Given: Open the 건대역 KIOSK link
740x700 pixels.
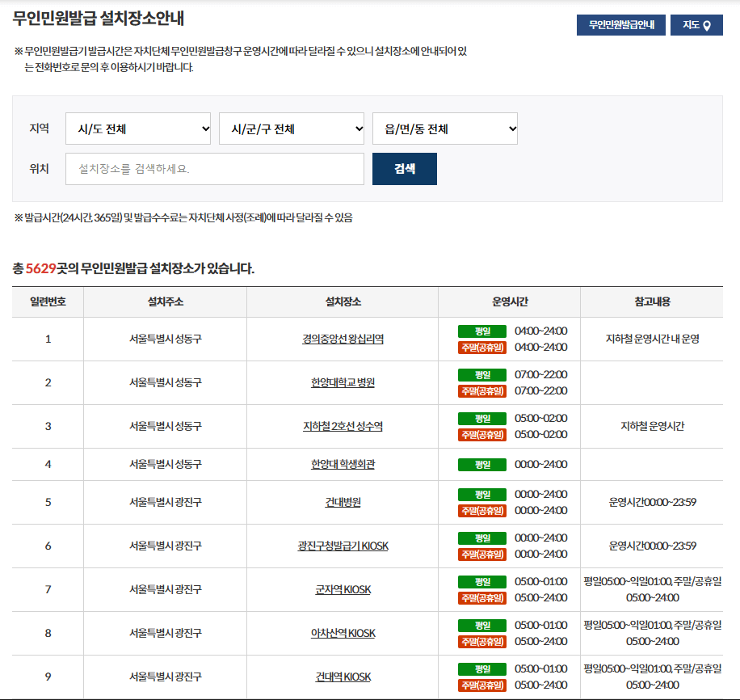Looking at the screenshot, I should click(342, 676).
